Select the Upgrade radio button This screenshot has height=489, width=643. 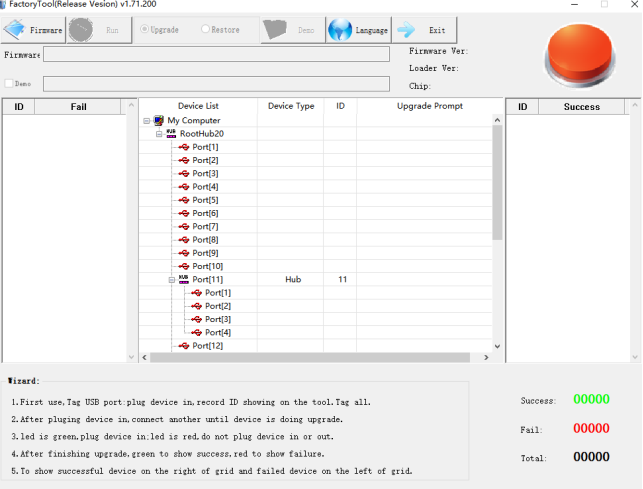tap(145, 30)
